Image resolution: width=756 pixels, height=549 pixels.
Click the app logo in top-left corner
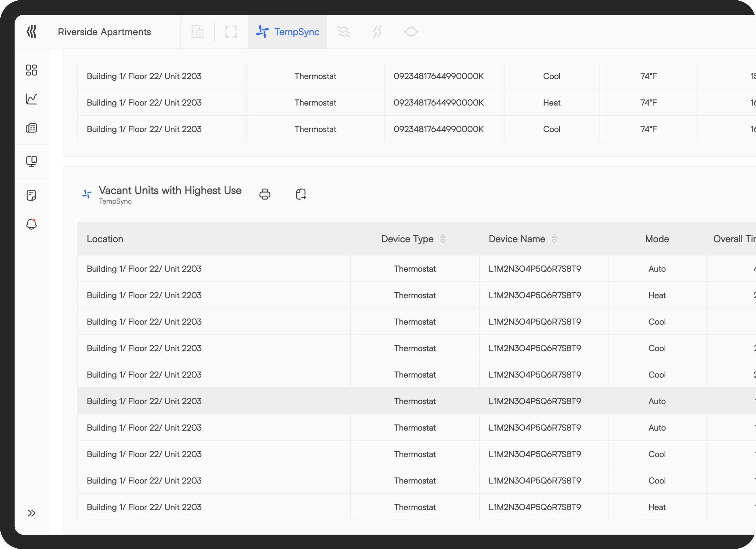pyautogui.click(x=31, y=32)
